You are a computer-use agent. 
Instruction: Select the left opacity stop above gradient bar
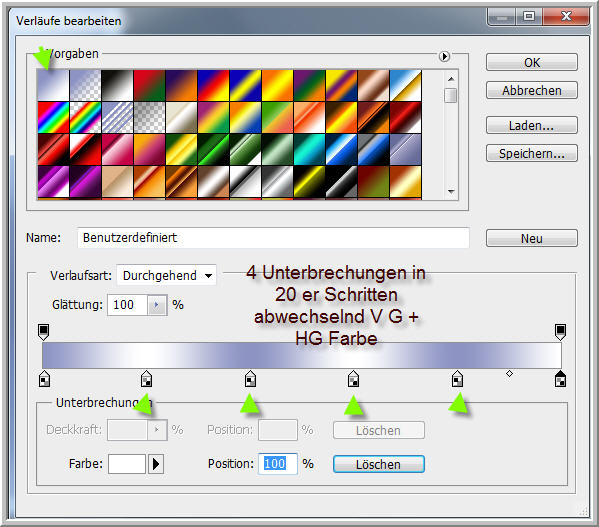pos(44,332)
